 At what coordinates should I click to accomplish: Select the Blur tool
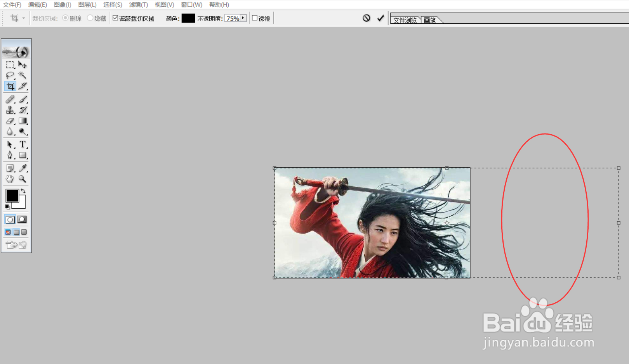pos(10,132)
